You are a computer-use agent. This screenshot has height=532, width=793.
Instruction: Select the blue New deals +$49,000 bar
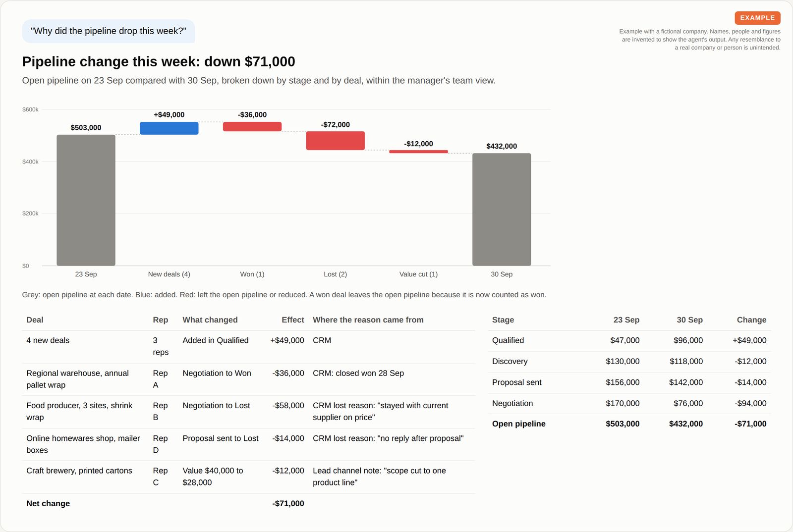(x=169, y=128)
